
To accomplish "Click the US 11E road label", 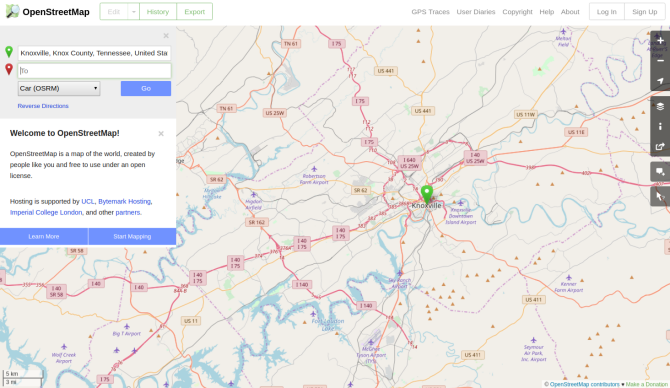I will point(576,132).
